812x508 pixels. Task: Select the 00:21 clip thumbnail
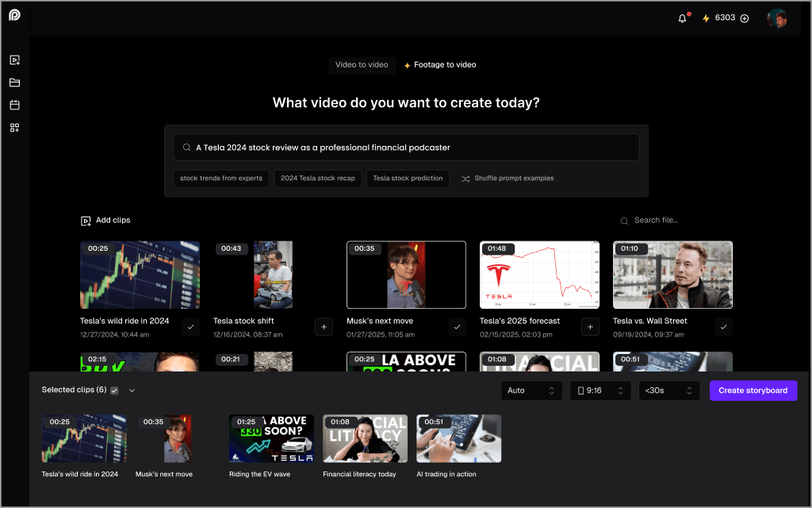pyautogui.click(x=273, y=362)
